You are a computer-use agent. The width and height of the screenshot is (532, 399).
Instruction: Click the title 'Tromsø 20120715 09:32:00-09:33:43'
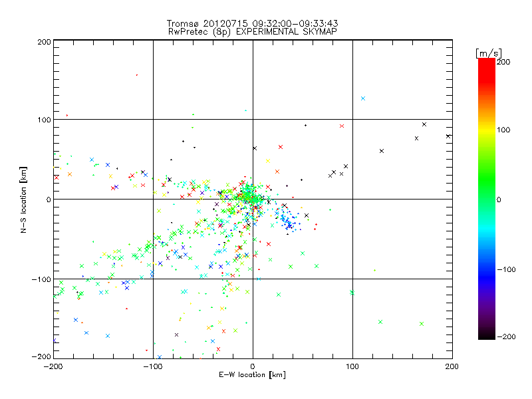tap(253, 23)
